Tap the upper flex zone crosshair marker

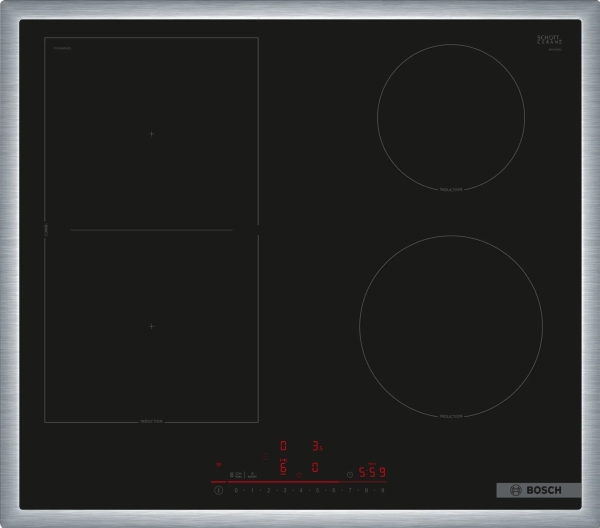(x=152, y=133)
